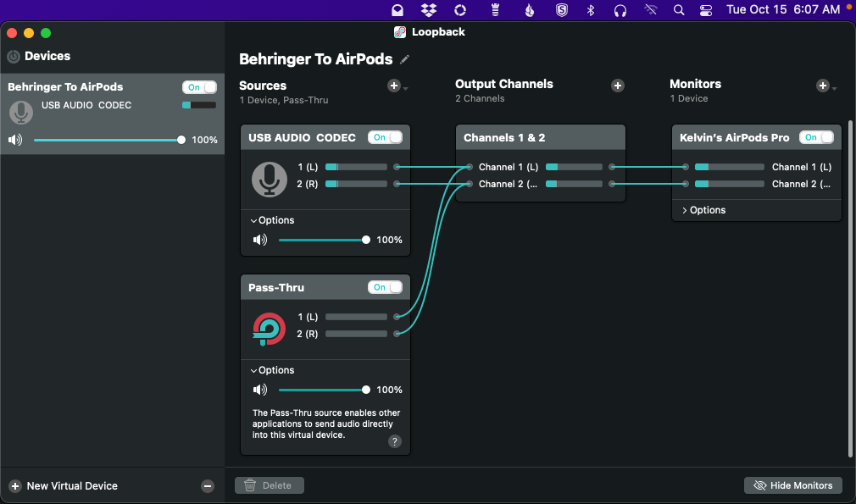Open Spotlight search in the menu bar
The height and width of the screenshot is (504, 856).
pyautogui.click(x=679, y=10)
